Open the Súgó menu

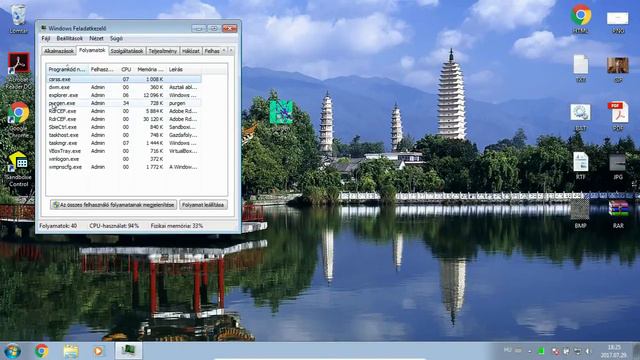116,38
